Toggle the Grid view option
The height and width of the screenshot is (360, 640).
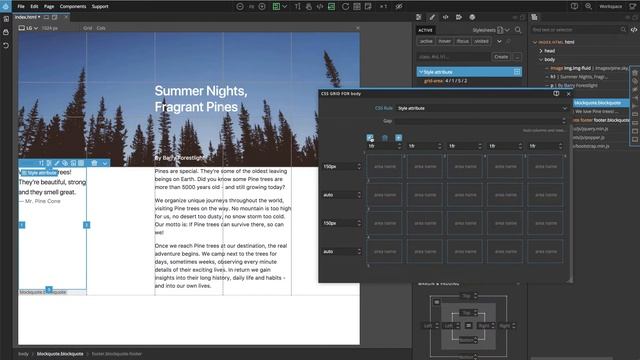88,28
